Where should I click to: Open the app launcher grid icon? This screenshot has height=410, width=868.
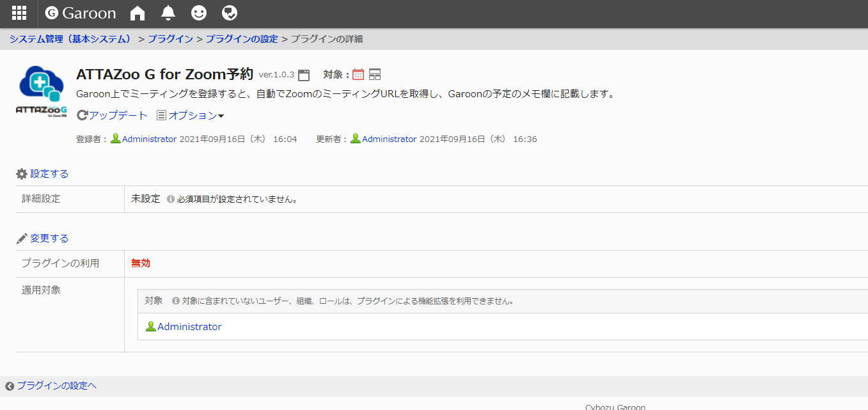(19, 13)
